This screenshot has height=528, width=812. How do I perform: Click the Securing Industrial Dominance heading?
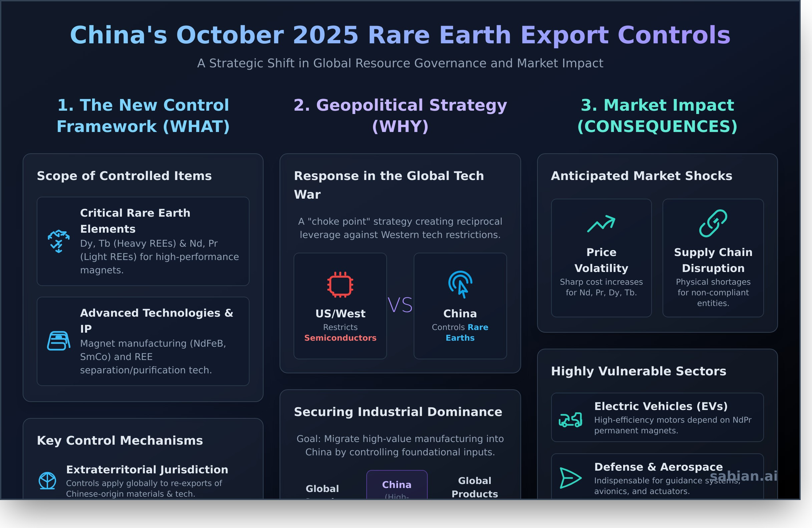point(398,411)
